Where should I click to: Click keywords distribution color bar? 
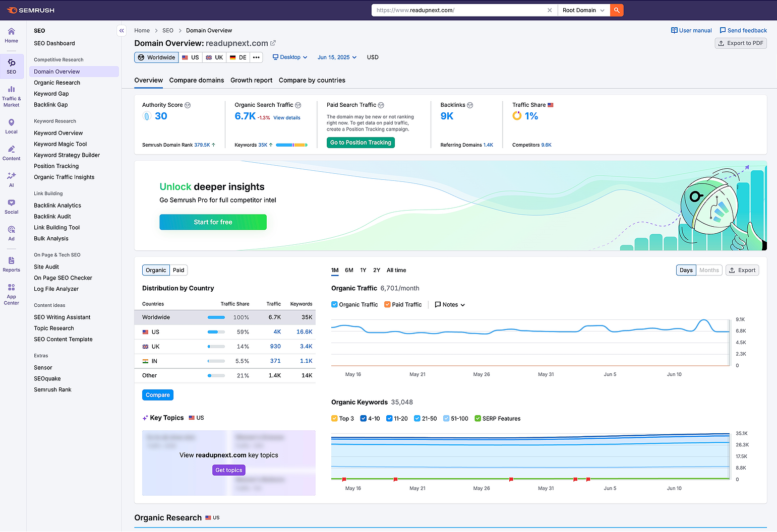click(x=292, y=145)
